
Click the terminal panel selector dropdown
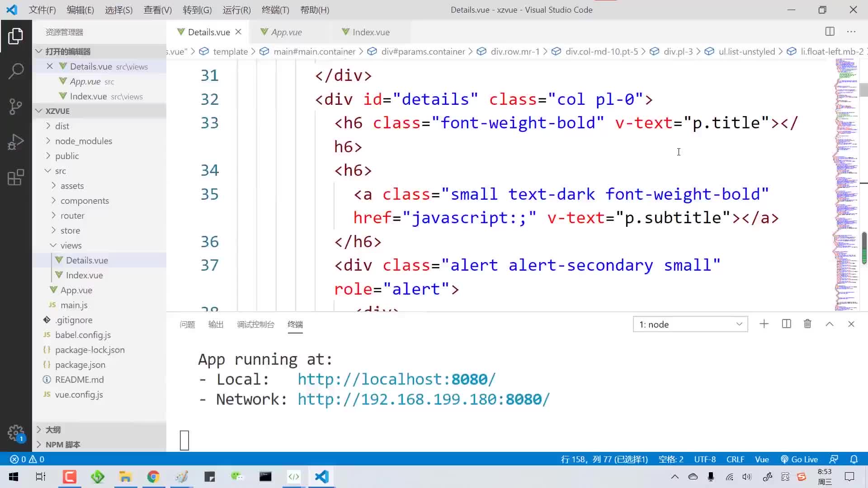(688, 324)
